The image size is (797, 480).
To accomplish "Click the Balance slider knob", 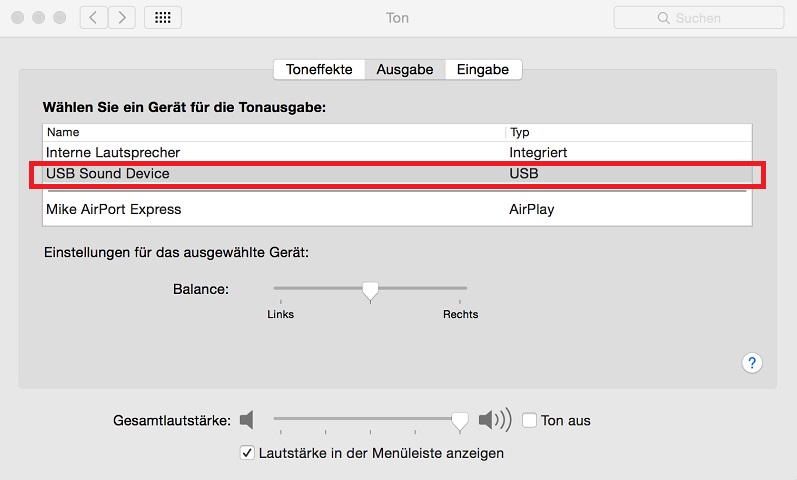I will [x=371, y=291].
